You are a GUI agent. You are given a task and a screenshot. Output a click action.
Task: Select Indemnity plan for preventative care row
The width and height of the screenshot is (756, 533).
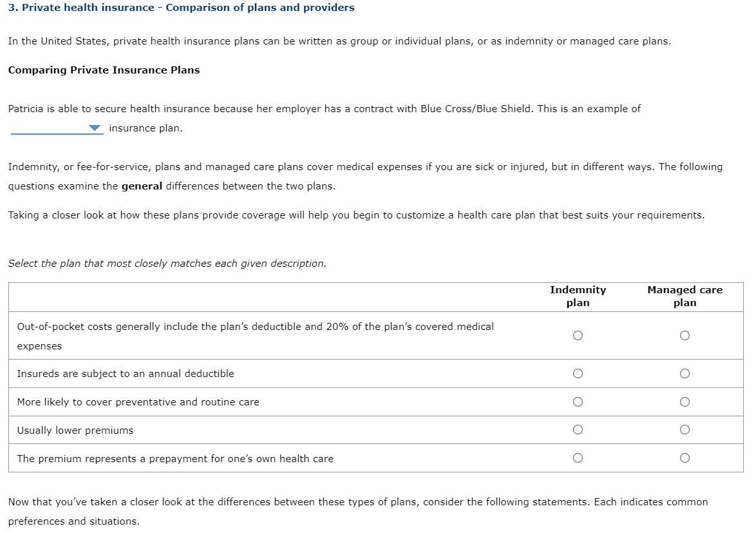tap(578, 402)
